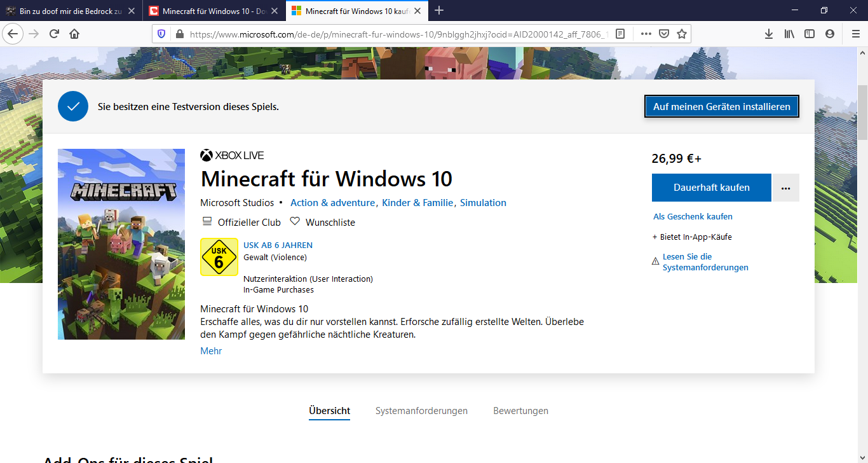
Task: Open the Firefox hamburger menu
Action: pyautogui.click(x=855, y=34)
